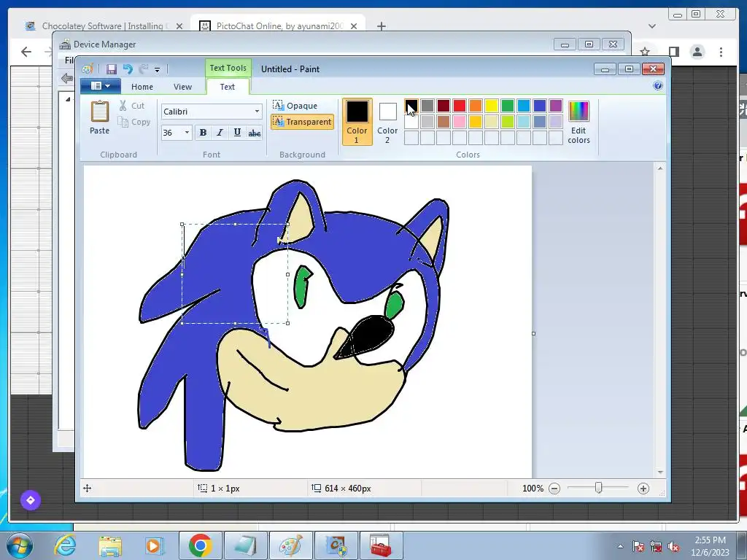The width and height of the screenshot is (747, 560).
Task: Adjust the zoom slider handle
Action: (598, 488)
